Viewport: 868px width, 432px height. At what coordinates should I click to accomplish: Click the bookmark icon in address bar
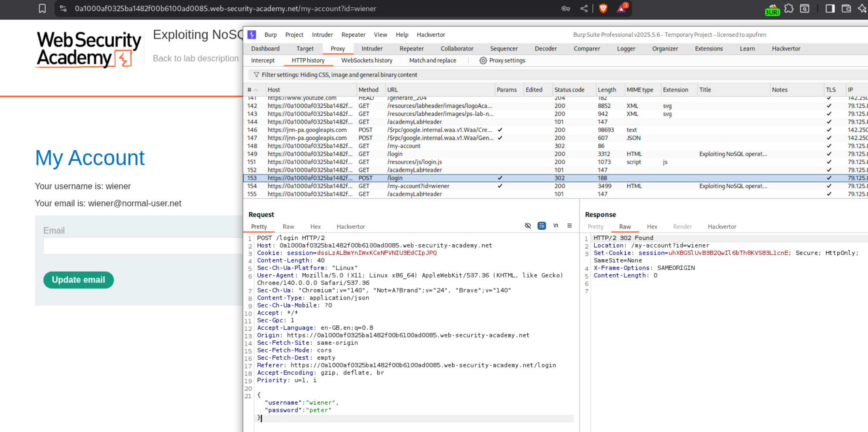click(x=42, y=9)
